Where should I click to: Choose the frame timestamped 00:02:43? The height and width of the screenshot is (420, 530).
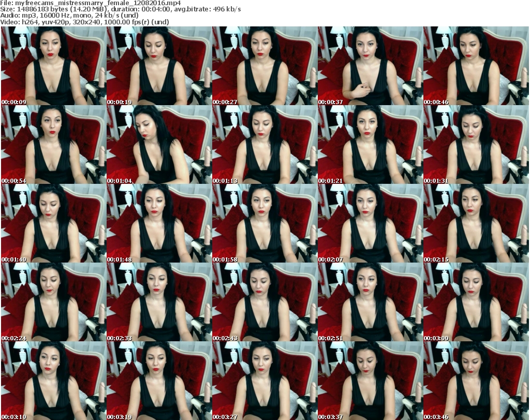pyautogui.click(x=264, y=302)
